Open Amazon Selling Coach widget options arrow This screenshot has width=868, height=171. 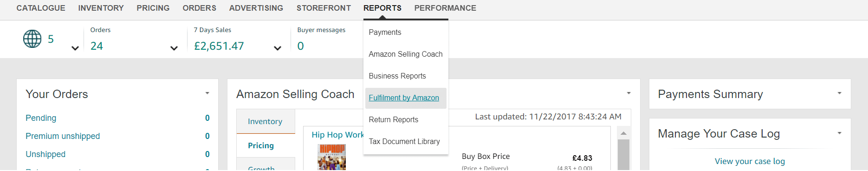[x=628, y=93]
